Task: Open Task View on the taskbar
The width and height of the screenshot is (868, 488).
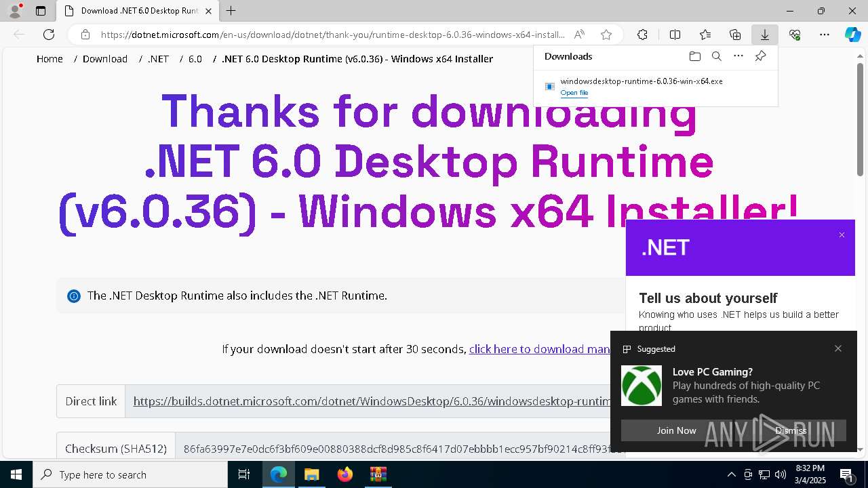Action: [x=244, y=474]
